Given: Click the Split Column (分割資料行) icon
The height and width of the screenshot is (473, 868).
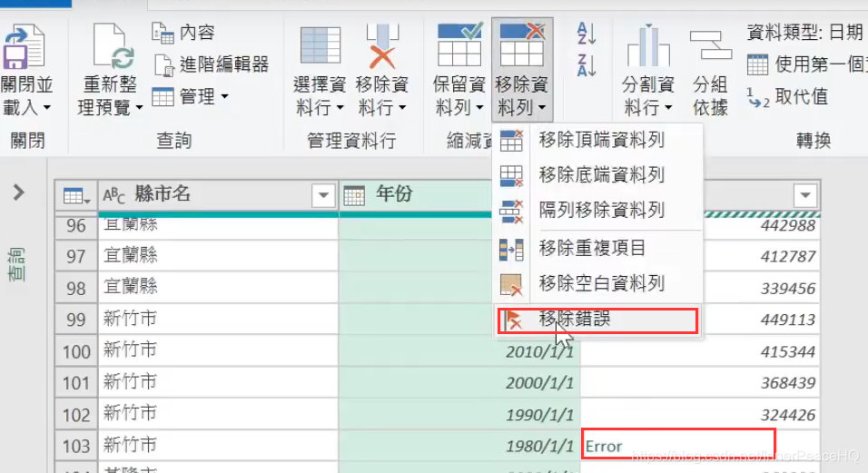Looking at the screenshot, I should pyautogui.click(x=648, y=45).
